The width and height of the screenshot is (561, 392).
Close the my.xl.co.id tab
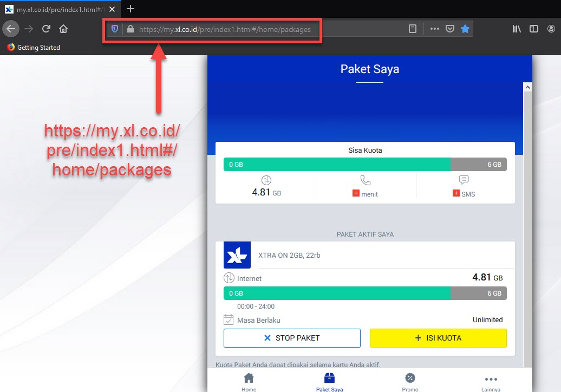(112, 9)
